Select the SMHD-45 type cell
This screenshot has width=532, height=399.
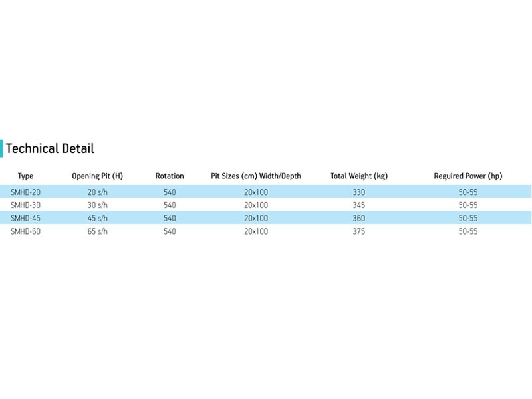click(x=25, y=219)
